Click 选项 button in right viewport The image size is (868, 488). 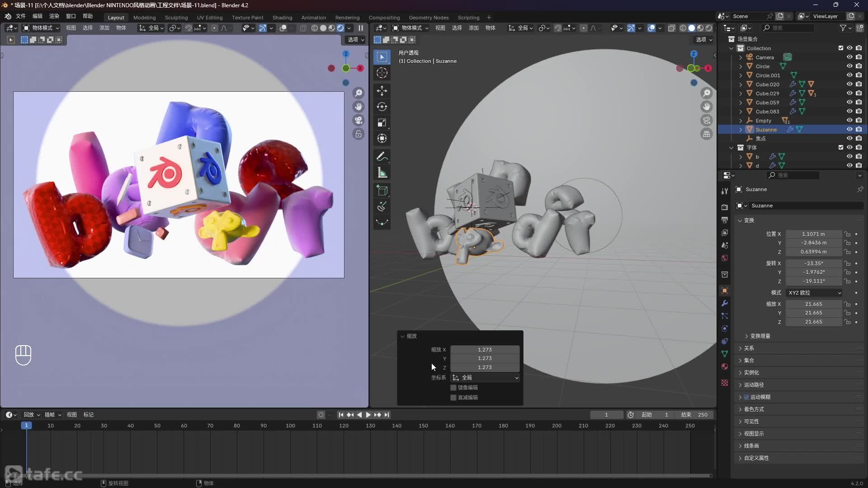(704, 40)
